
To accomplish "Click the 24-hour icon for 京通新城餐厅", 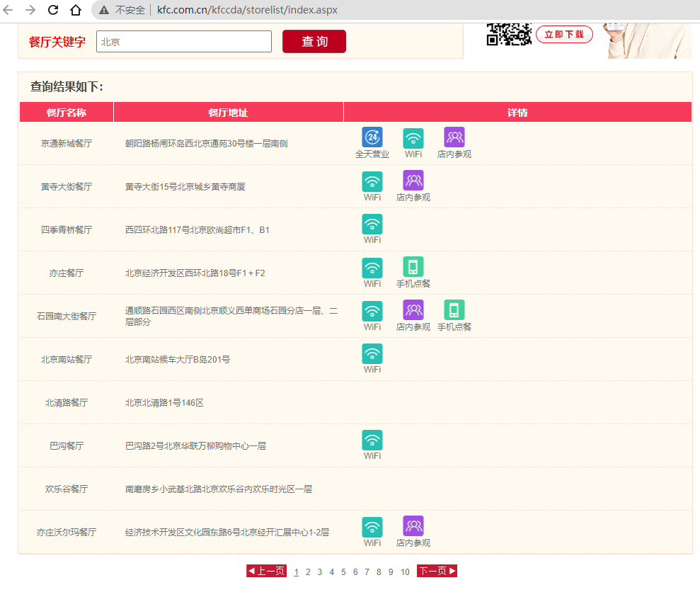I will coord(372,137).
